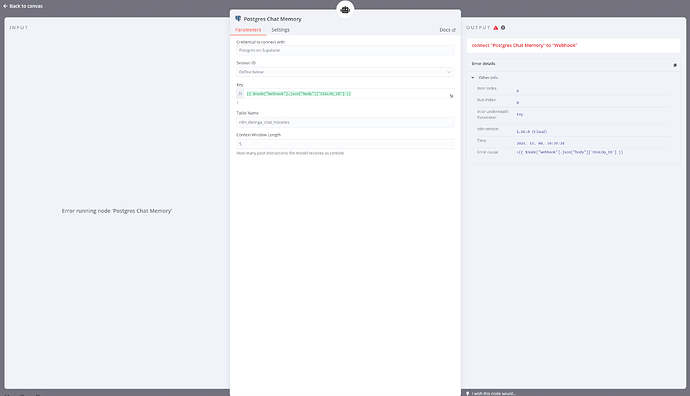
Task: Open the Credential to connect with selector
Action: [x=345, y=50]
